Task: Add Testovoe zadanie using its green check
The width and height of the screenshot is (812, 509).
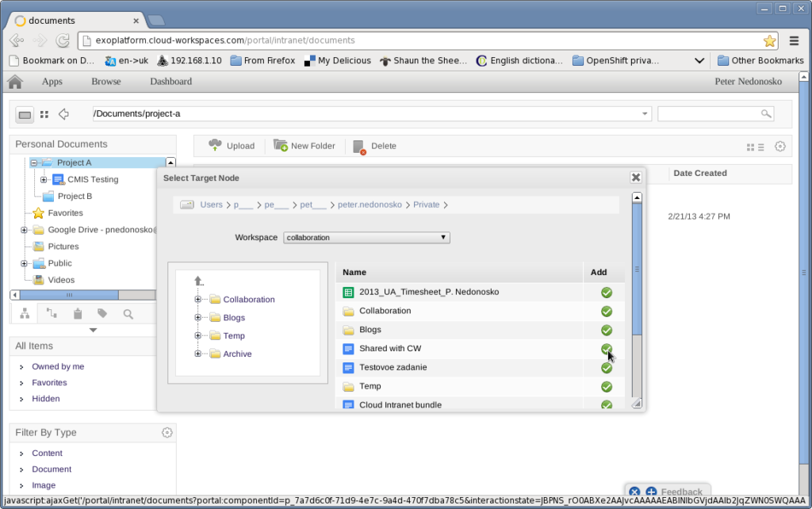Action: point(606,367)
